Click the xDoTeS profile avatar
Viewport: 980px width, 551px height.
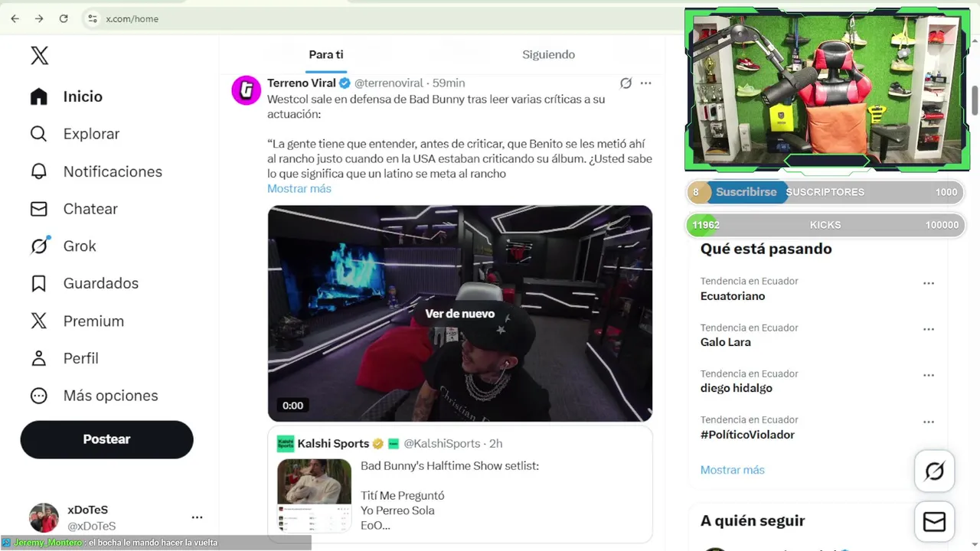point(44,518)
